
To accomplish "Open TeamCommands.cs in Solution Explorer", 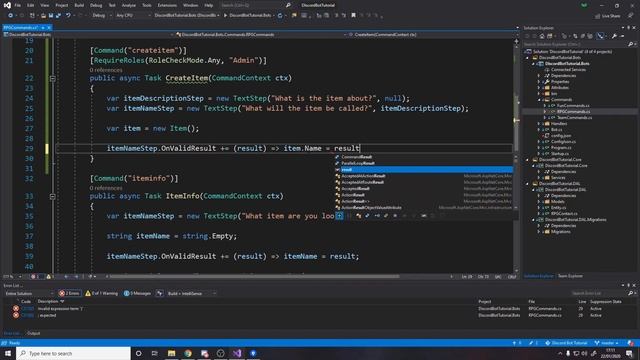I will click(574, 118).
